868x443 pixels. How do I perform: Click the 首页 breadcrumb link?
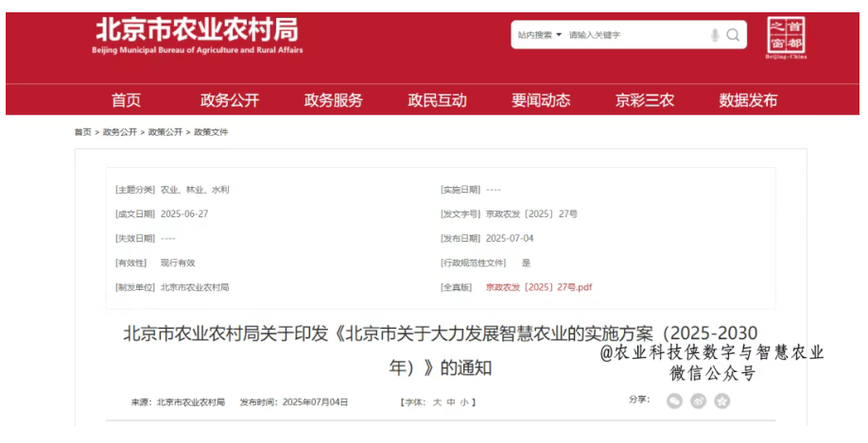(83, 132)
